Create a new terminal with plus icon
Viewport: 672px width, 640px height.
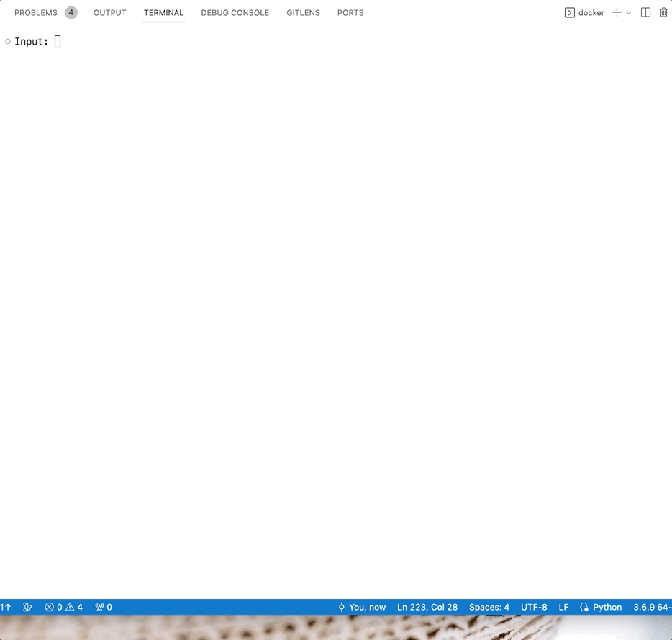click(x=617, y=12)
